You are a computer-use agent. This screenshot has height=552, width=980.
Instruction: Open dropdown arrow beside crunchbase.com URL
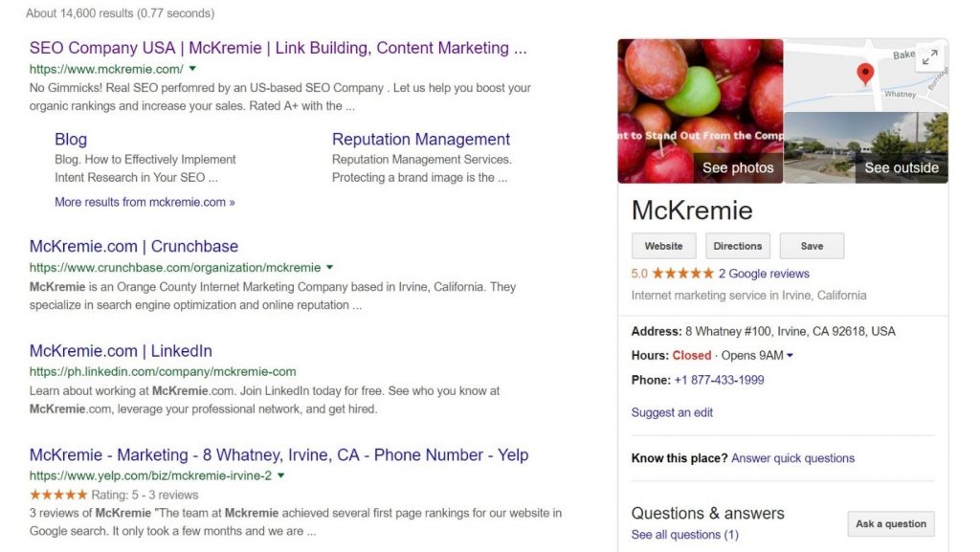(329, 267)
